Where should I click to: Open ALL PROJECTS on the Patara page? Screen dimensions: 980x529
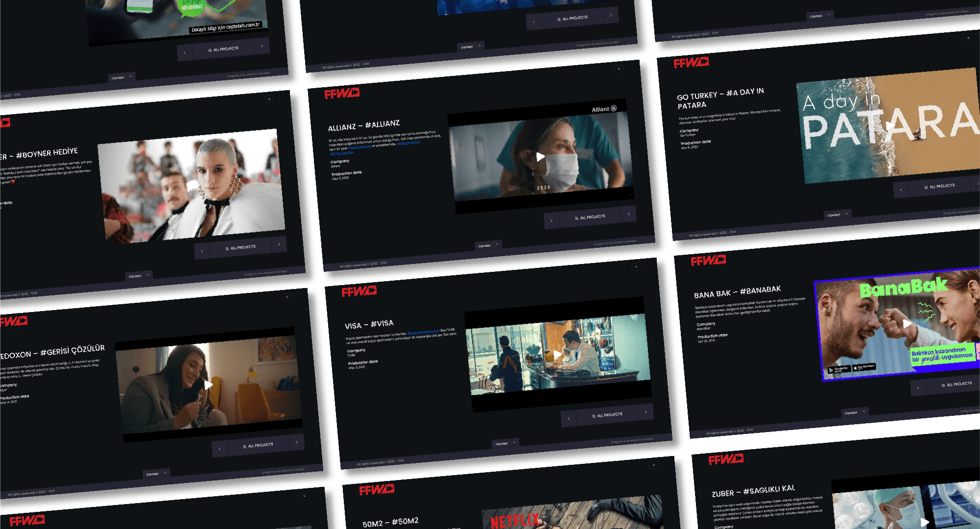tap(943, 185)
